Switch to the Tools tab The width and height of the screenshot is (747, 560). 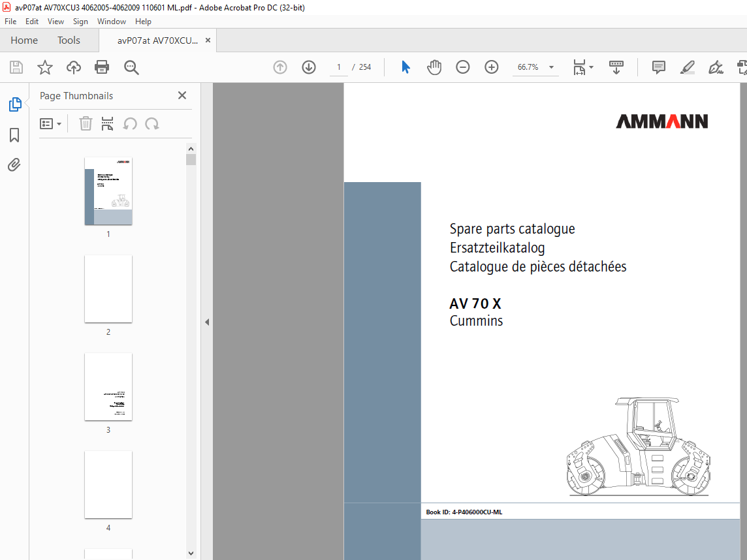tap(69, 40)
